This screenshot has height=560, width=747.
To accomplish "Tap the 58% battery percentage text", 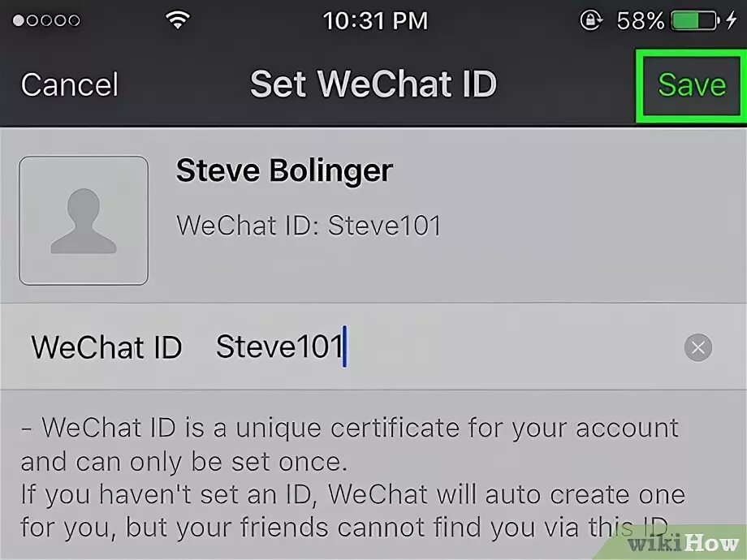I will pos(641,21).
